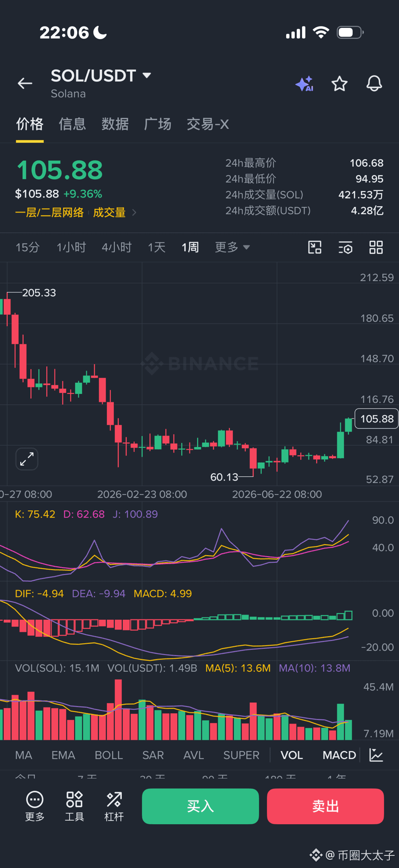The image size is (399, 868).
Task: Select 4小时 timeframe
Action: point(117,247)
